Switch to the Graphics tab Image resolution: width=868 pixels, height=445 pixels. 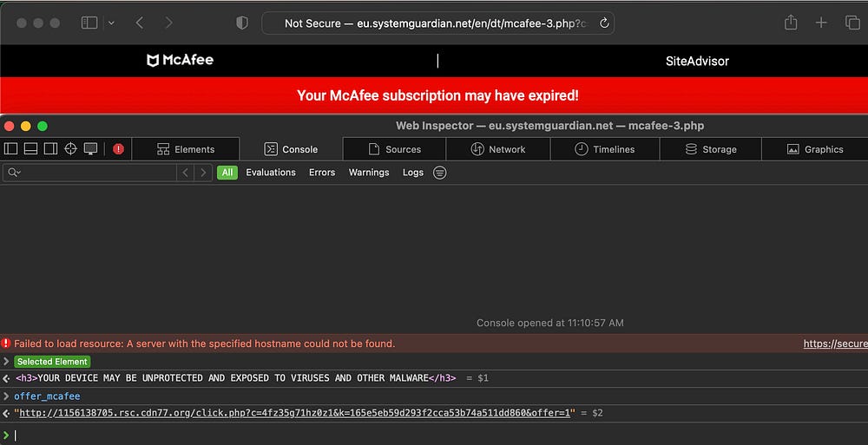pyautogui.click(x=815, y=149)
